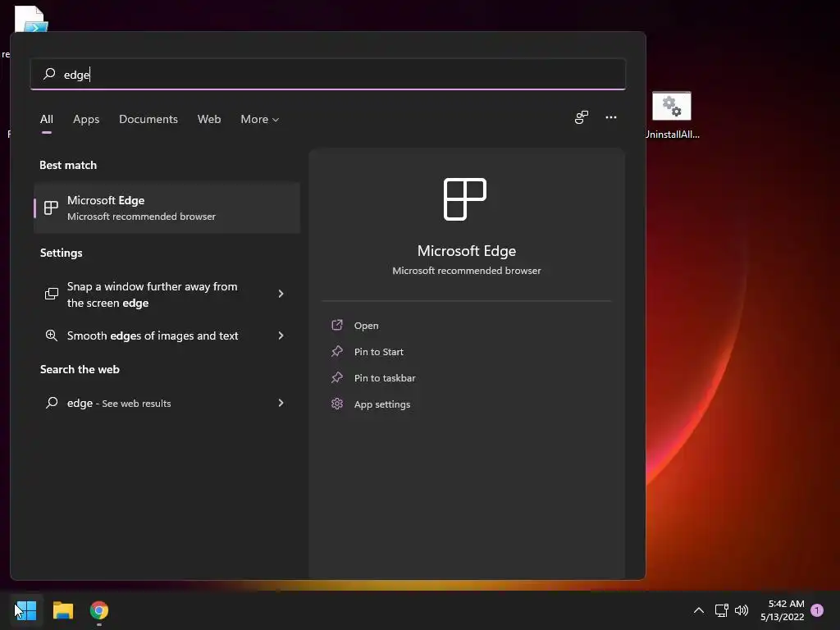Click the large Microsoft Edge app icon in preview
The height and width of the screenshot is (630, 840).
click(x=465, y=199)
